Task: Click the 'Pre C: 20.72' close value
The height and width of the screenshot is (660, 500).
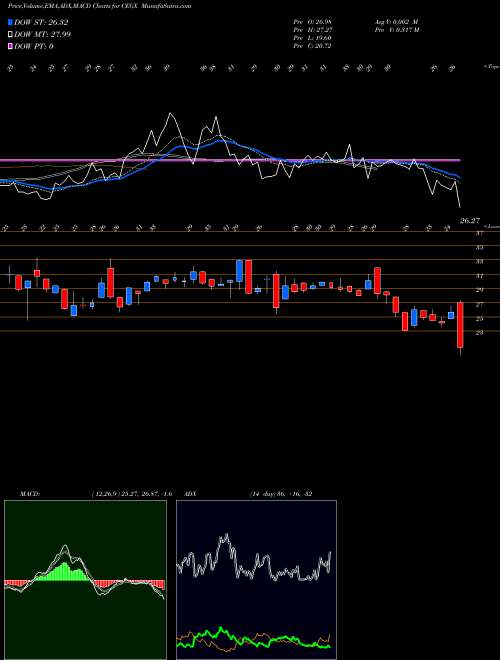Action: (313, 46)
